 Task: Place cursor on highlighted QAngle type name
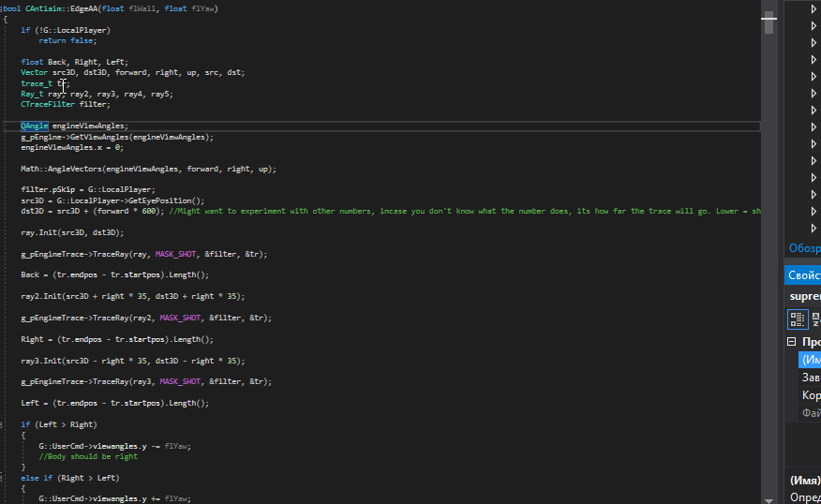coord(35,126)
